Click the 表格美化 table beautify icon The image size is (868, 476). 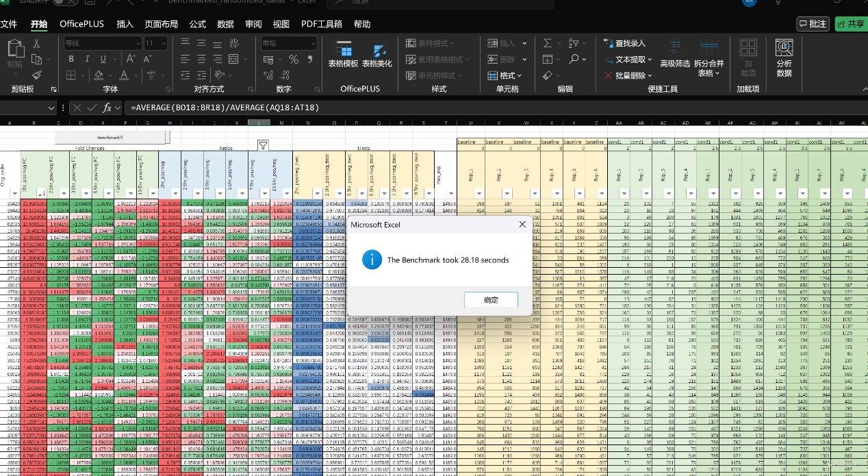pyautogui.click(x=376, y=55)
